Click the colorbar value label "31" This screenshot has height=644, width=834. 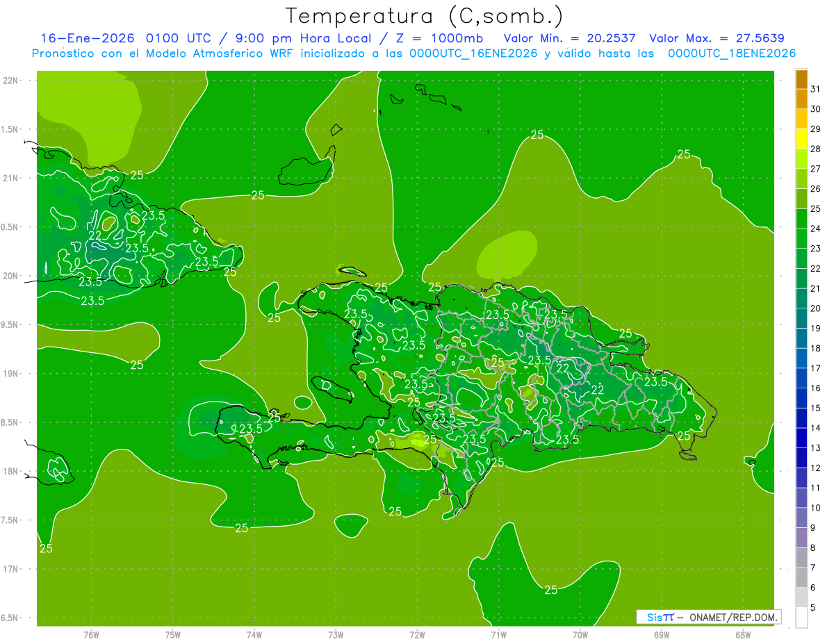click(x=816, y=89)
